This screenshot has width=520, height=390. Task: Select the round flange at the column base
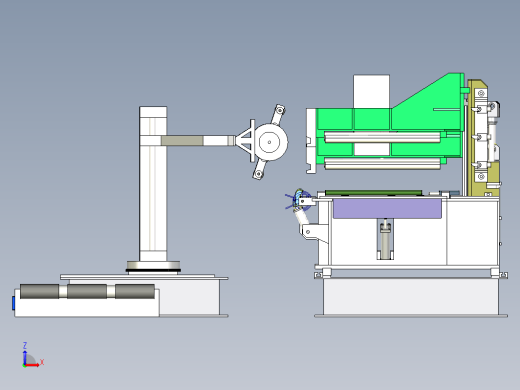[153, 266]
